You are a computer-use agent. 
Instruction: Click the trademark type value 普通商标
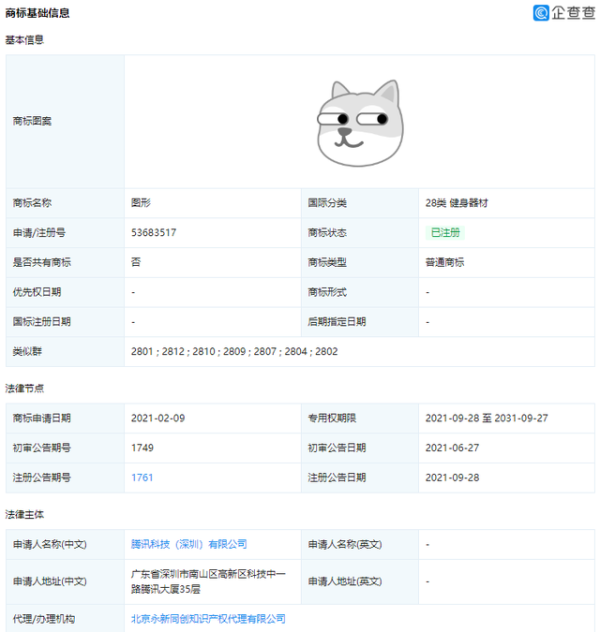click(445, 262)
